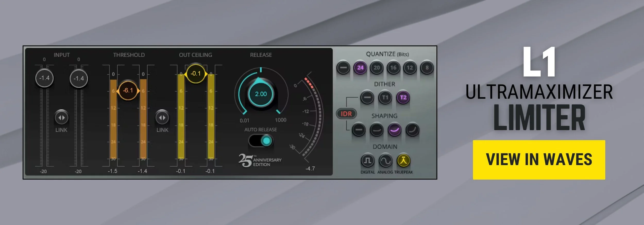The image size is (644, 225).
Task: Click the right Input fader knob
Action: click(79, 78)
